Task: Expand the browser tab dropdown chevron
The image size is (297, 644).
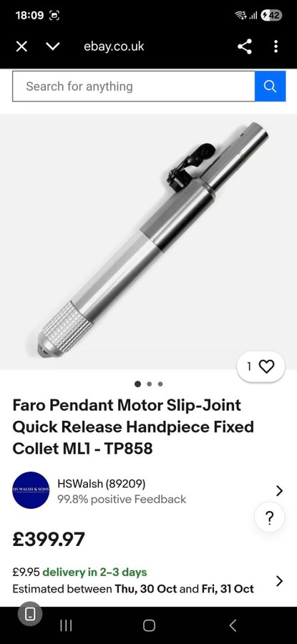Action: pyautogui.click(x=52, y=47)
